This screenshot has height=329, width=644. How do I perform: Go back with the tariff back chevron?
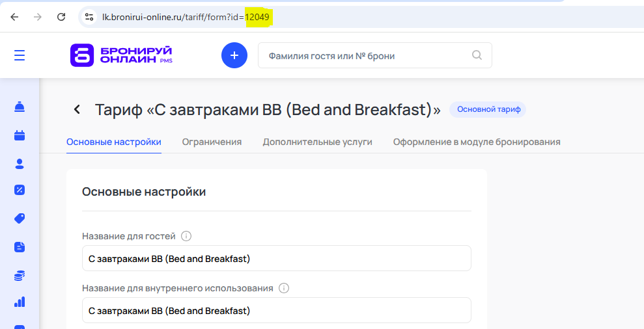tap(77, 109)
